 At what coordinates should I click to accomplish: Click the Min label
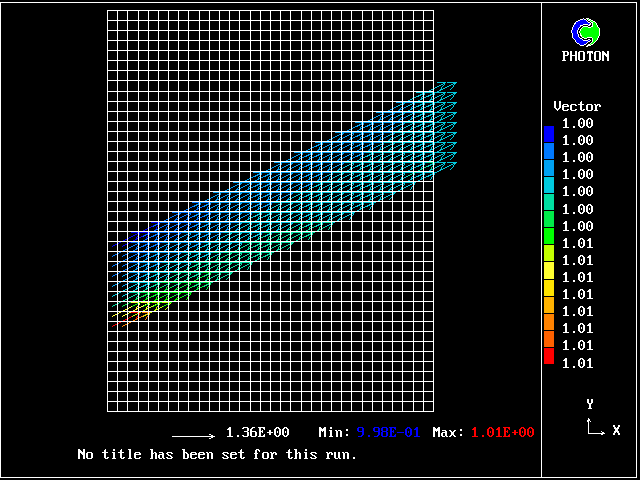334,433
